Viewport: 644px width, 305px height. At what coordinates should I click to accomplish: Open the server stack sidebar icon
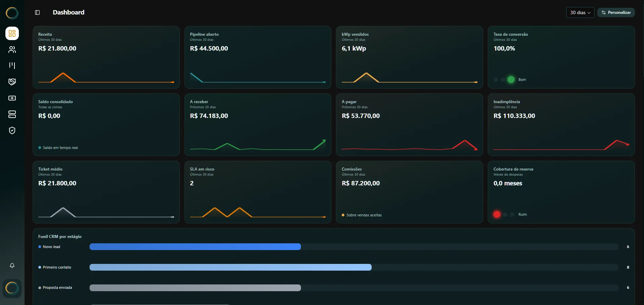(12, 114)
